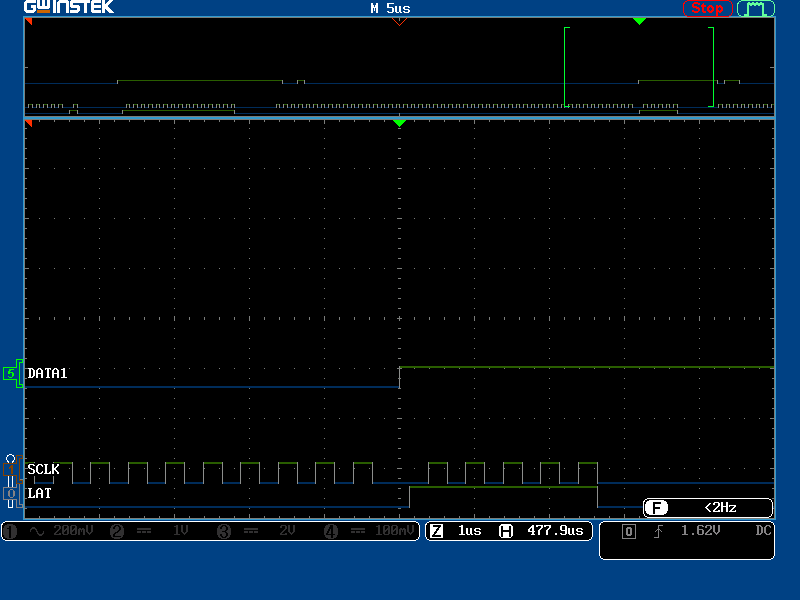The height and width of the screenshot is (600, 800).
Task: Click the right green zoom window bracket
Action: point(711,67)
